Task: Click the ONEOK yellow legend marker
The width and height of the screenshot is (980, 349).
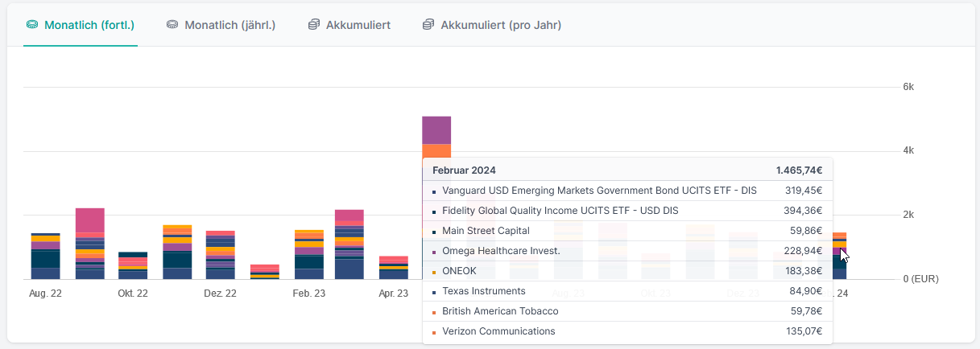Action: pos(435,273)
